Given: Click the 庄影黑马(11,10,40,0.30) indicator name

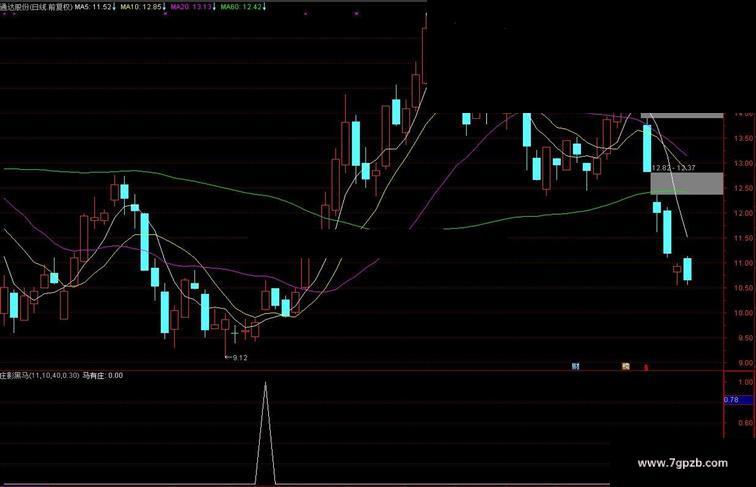Looking at the screenshot, I should coord(40,375).
